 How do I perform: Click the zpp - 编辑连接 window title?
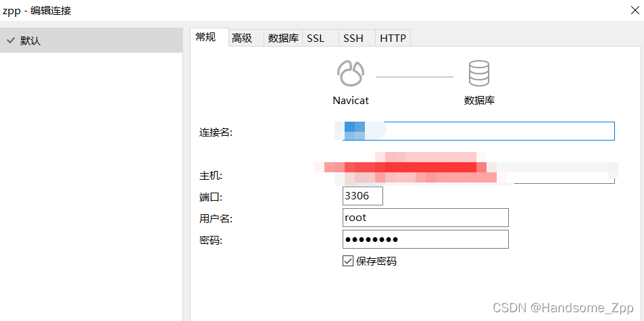point(36,11)
